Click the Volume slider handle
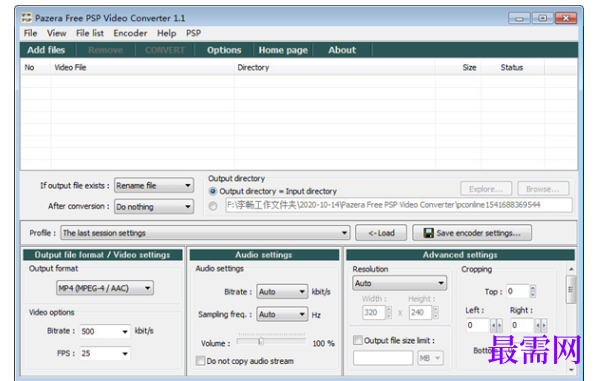 261,341
